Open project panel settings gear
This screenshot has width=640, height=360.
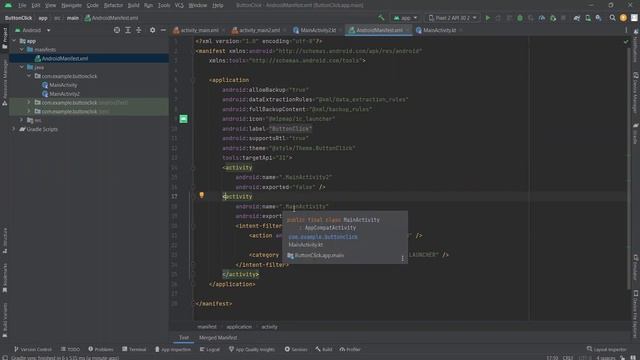pyautogui.click(x=152, y=30)
